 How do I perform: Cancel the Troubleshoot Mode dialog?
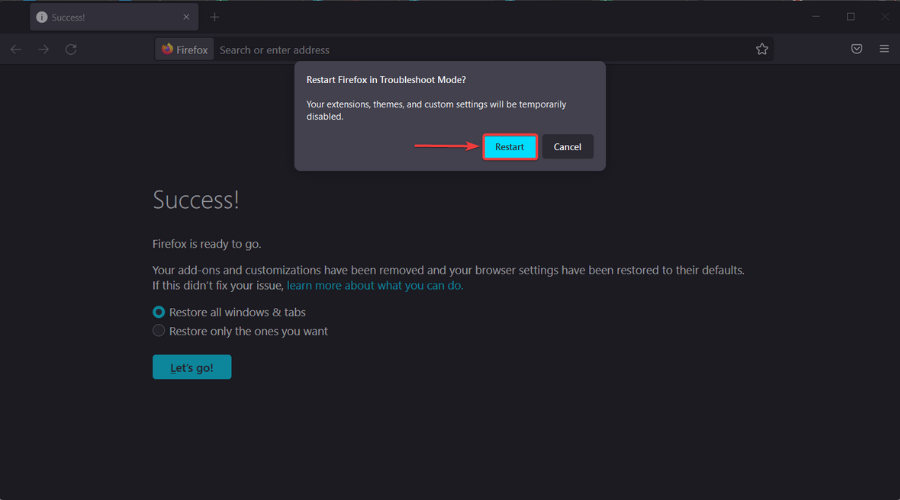[568, 147]
